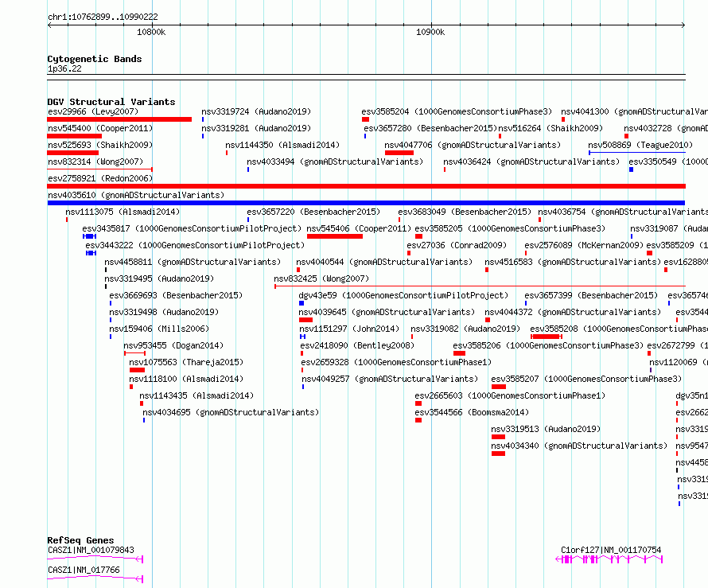Click esv2659328 (1000GenomesConsortiumPhase1) label
Image resolution: width=708 pixels, height=588 pixels.
click(396, 362)
